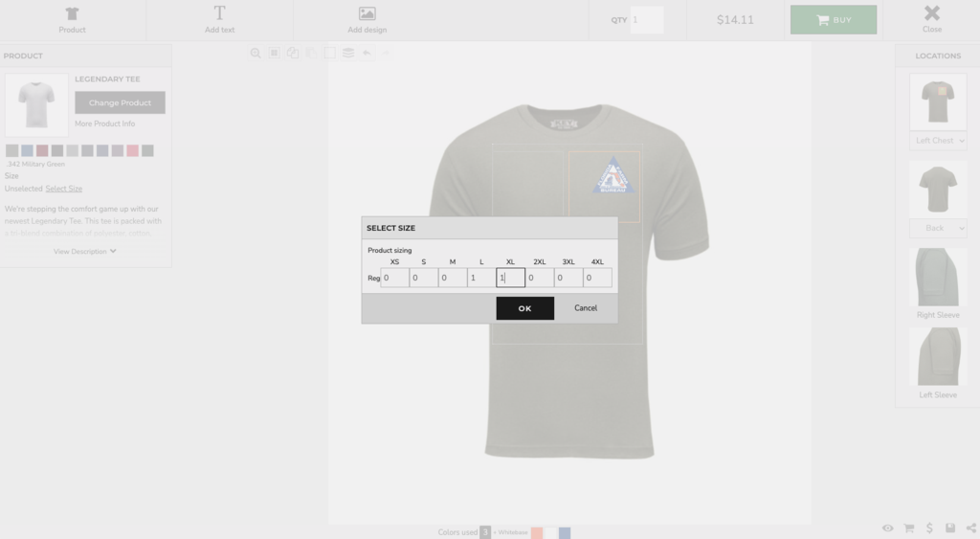Open the Add design tab
This screenshot has height=539, width=980.
click(x=367, y=19)
